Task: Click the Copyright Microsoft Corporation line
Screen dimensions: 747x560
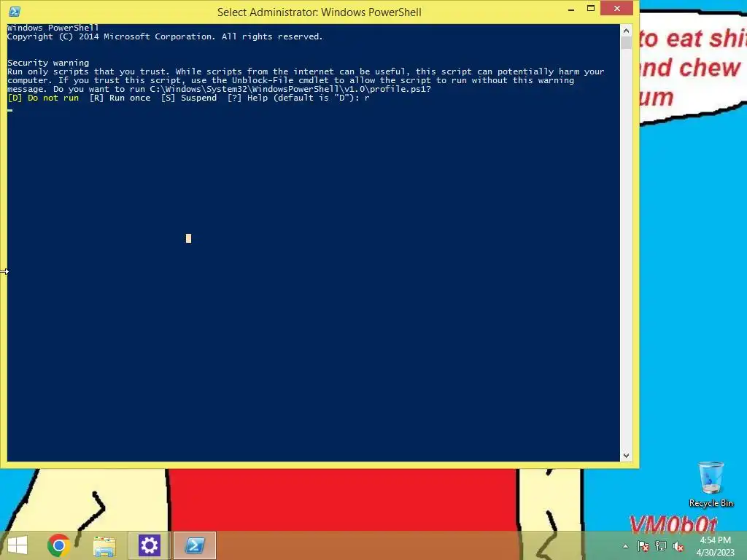Action: point(165,36)
